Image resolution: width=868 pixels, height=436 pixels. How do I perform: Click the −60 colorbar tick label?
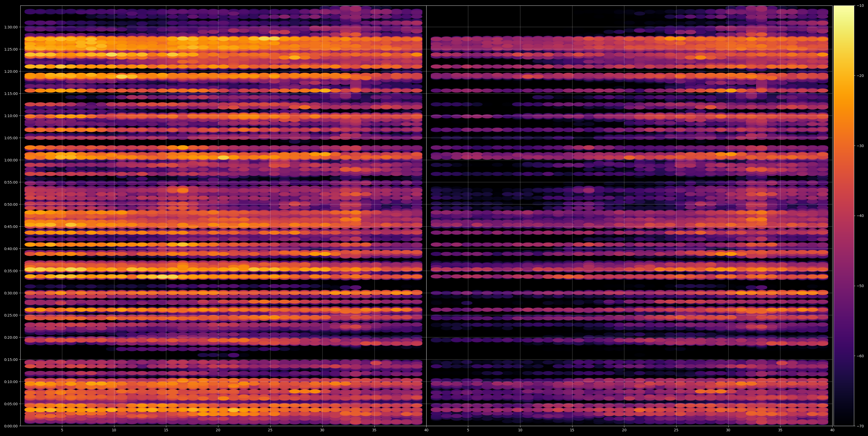coord(860,356)
